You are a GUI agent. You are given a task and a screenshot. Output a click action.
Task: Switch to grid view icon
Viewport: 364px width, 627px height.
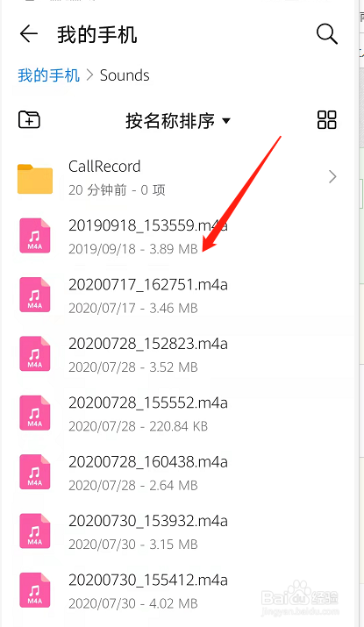click(x=327, y=119)
